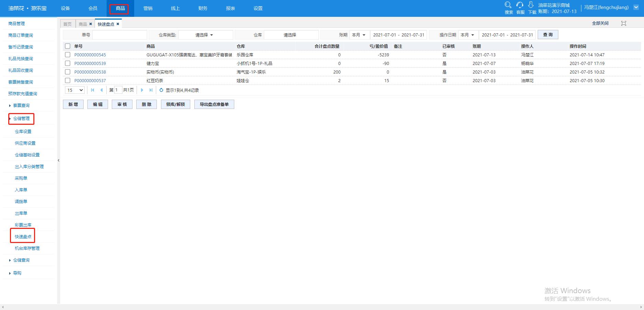
Task: Open 售币记录查询 in sidebar
Action: coord(21,47)
